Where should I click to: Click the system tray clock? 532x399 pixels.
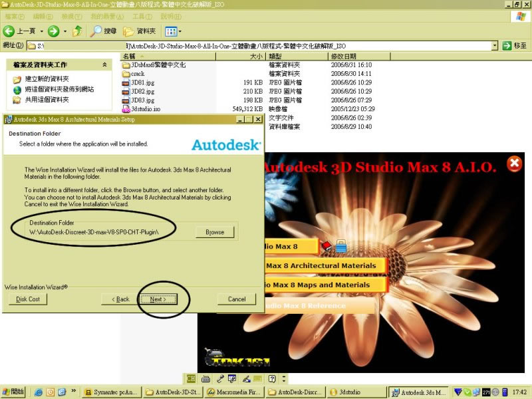[519, 392]
